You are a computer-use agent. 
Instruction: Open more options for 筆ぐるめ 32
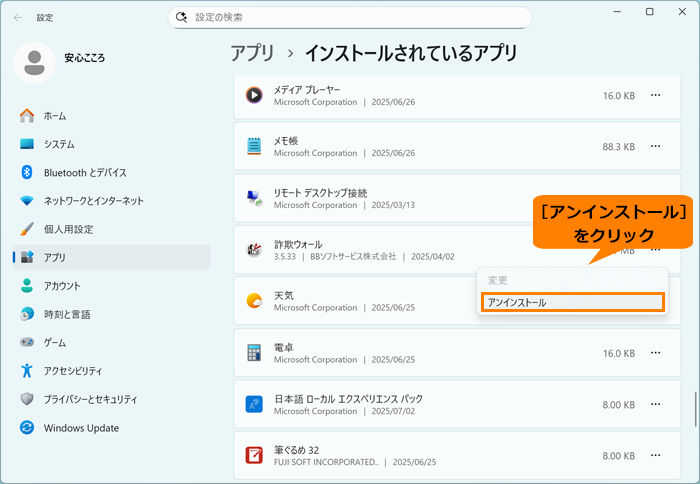(x=655, y=455)
